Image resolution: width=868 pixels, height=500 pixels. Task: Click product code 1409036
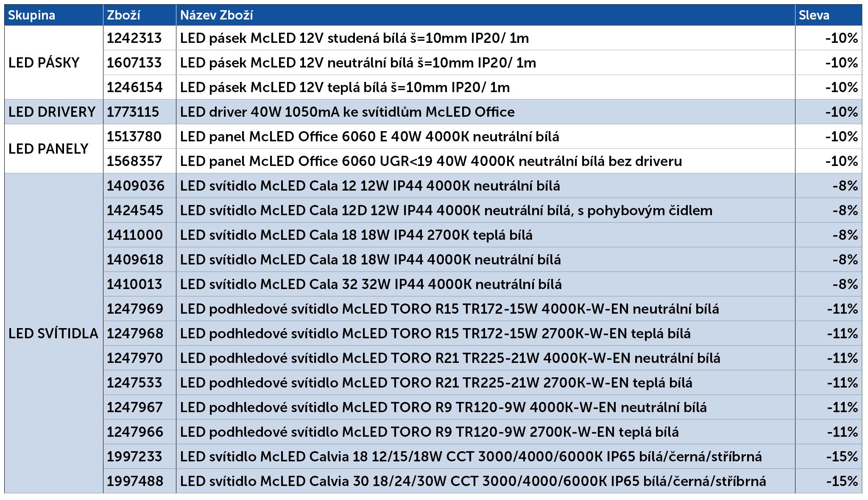pos(135,186)
